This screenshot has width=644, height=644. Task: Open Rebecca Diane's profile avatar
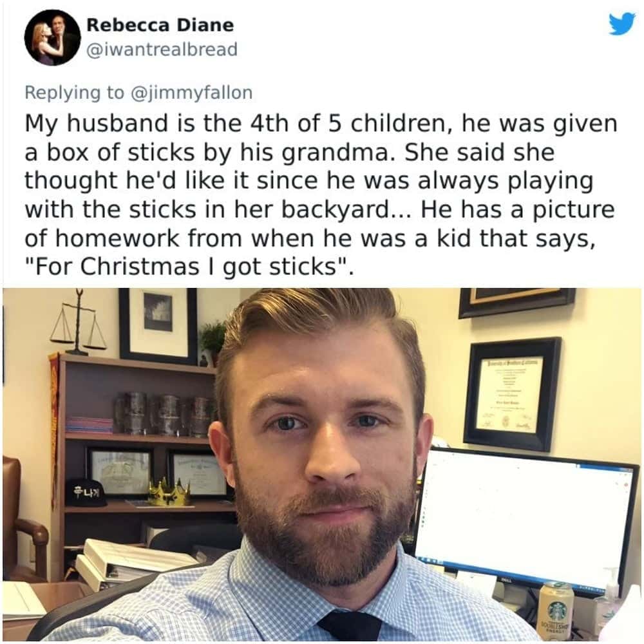click(x=53, y=38)
